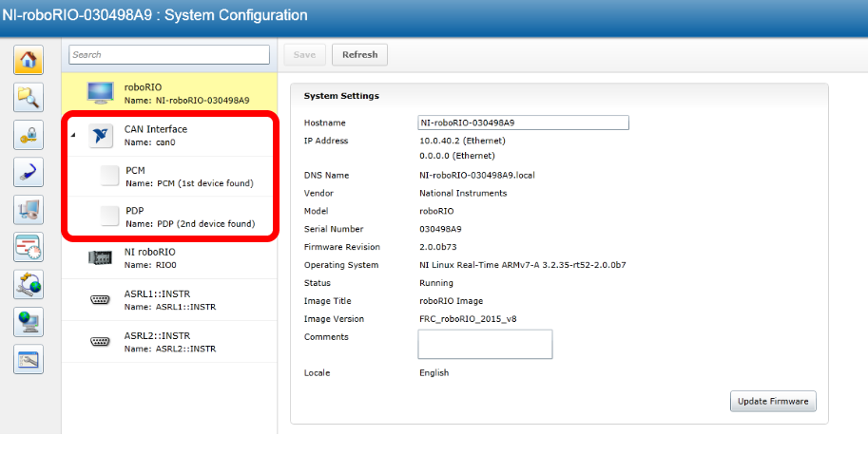The height and width of the screenshot is (473, 868).
Task: Click the CAN Interface NI logo icon
Action: point(100,136)
